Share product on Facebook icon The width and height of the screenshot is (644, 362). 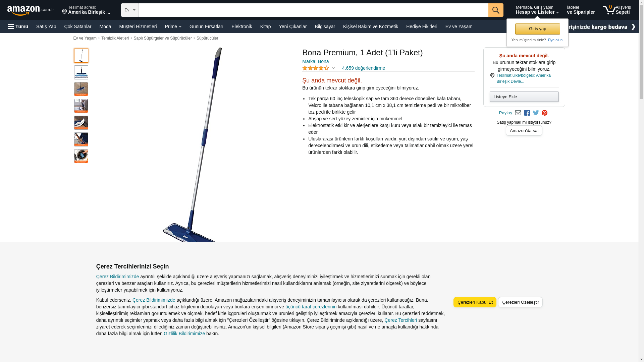click(527, 113)
